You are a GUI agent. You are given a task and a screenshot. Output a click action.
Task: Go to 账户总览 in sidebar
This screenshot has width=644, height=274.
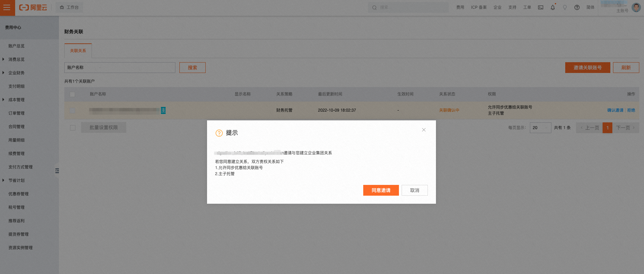[16, 46]
